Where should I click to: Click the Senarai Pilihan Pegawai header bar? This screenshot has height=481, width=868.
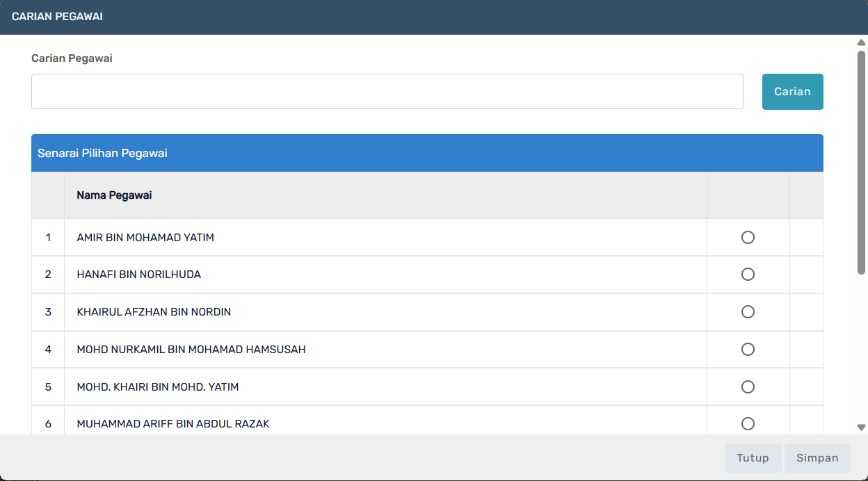point(427,153)
